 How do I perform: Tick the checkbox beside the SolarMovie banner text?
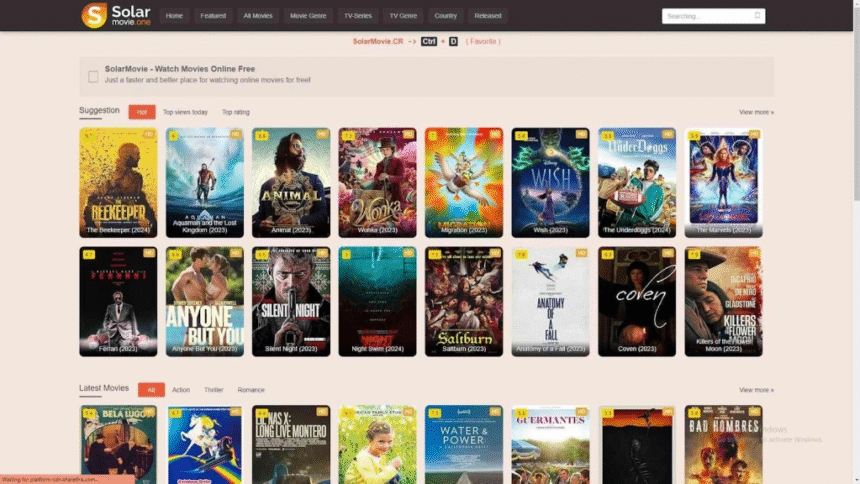(x=93, y=77)
